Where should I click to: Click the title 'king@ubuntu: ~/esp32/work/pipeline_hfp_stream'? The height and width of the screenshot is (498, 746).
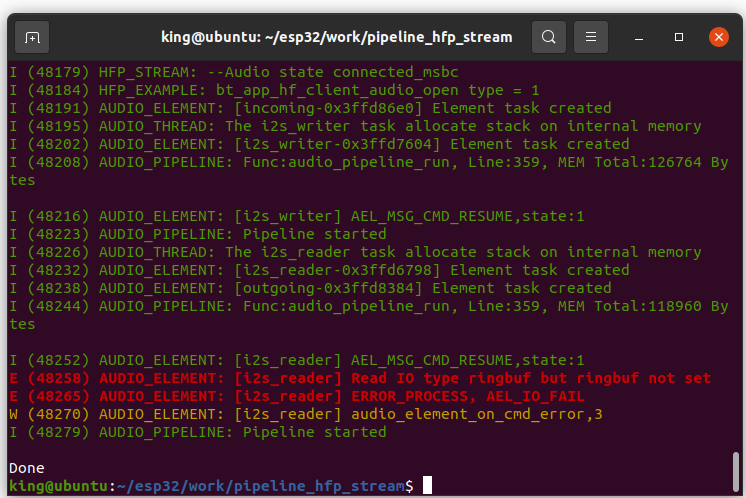(x=336, y=37)
